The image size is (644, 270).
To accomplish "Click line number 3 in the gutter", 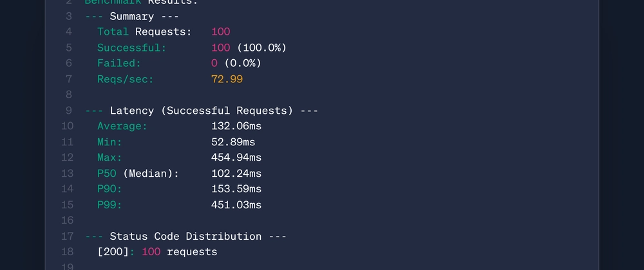I will coord(69,16).
